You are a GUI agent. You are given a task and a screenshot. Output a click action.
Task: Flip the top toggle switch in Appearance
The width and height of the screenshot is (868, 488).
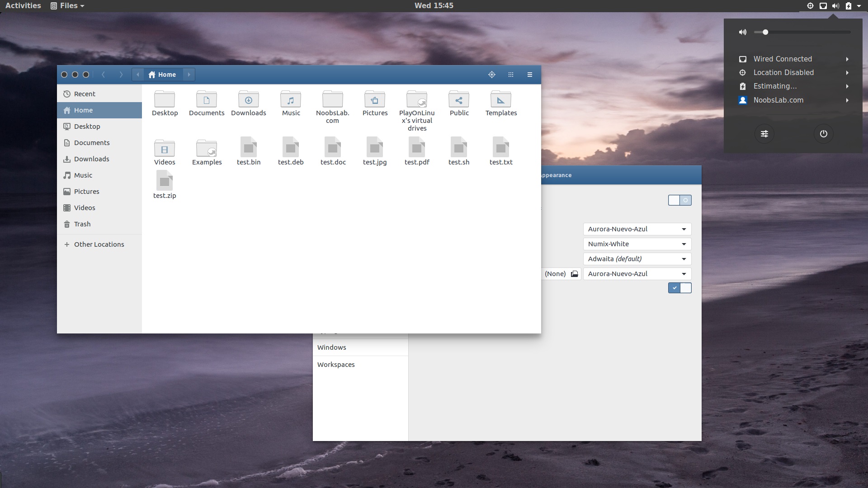(x=680, y=200)
